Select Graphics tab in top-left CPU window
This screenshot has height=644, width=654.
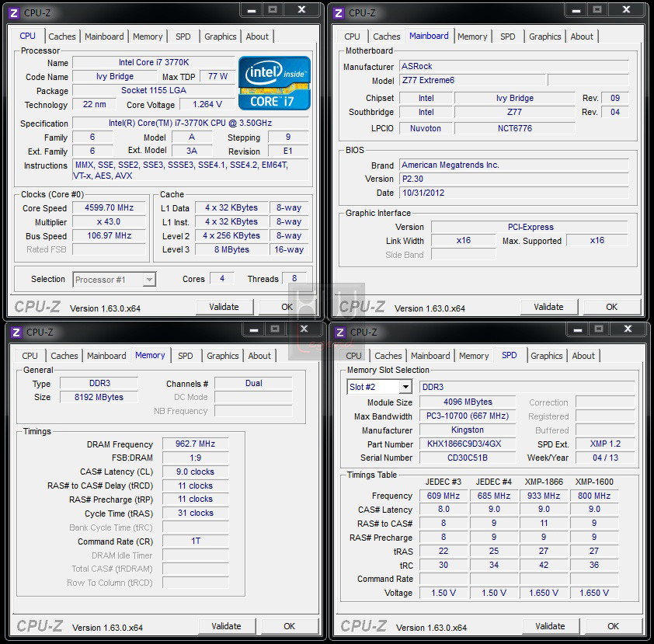pos(221,37)
